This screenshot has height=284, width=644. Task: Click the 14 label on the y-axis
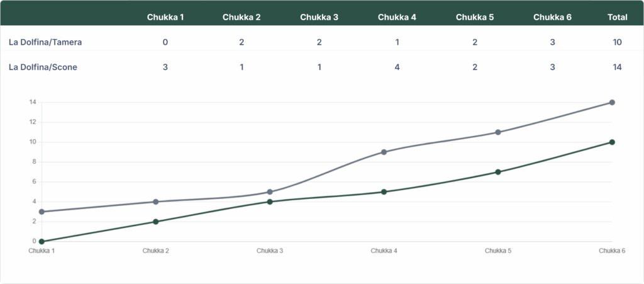click(32, 102)
